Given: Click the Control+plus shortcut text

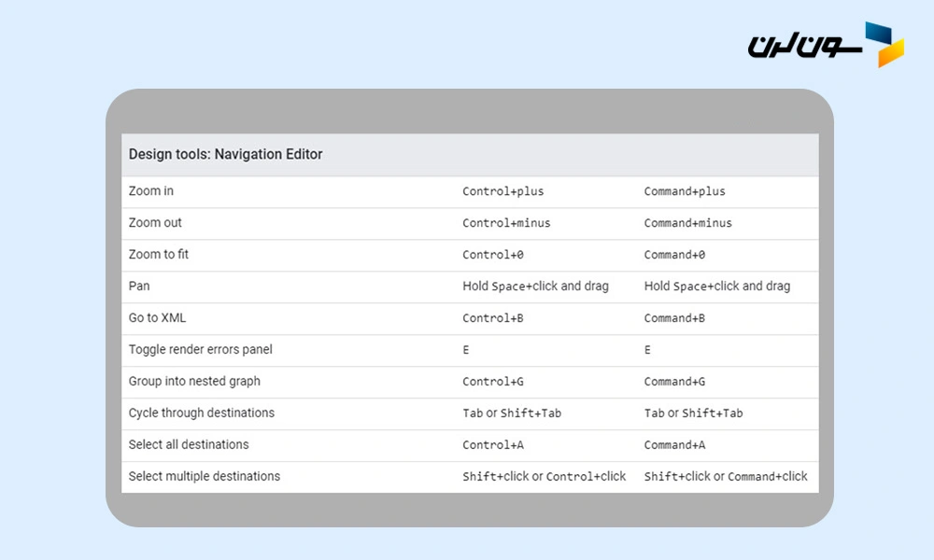Looking at the screenshot, I should click(502, 191).
